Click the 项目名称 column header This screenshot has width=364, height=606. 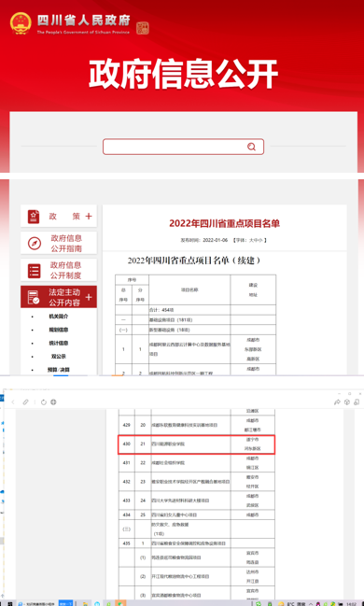coord(189,289)
